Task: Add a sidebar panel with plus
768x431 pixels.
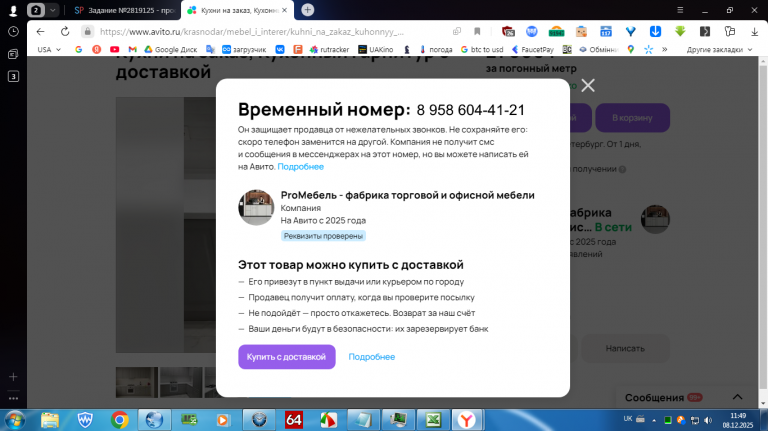Action: [13, 377]
